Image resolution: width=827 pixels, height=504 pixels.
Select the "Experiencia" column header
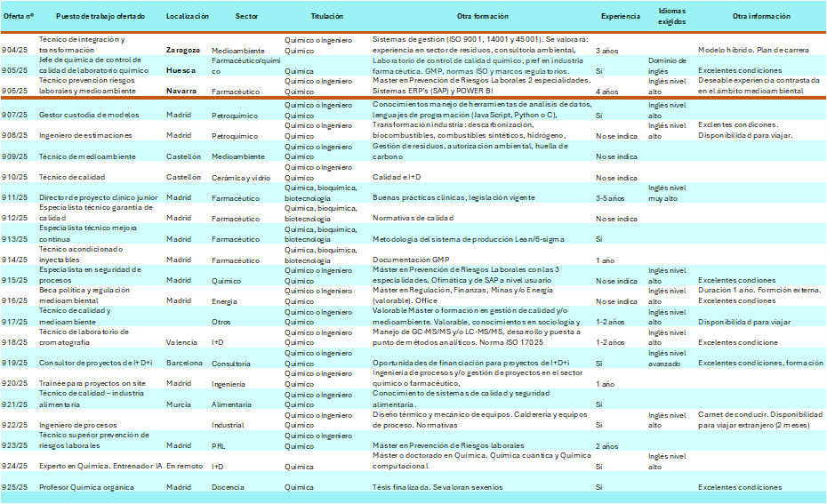(x=620, y=17)
